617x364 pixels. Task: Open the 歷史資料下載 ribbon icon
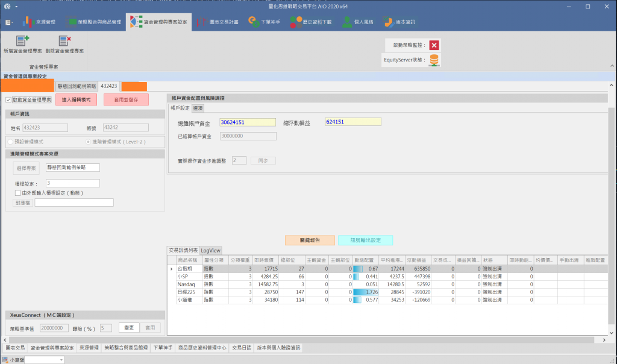click(x=296, y=22)
